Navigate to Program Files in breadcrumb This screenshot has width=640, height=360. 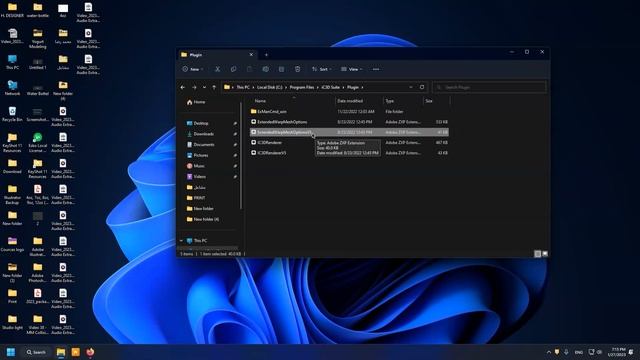(x=302, y=87)
